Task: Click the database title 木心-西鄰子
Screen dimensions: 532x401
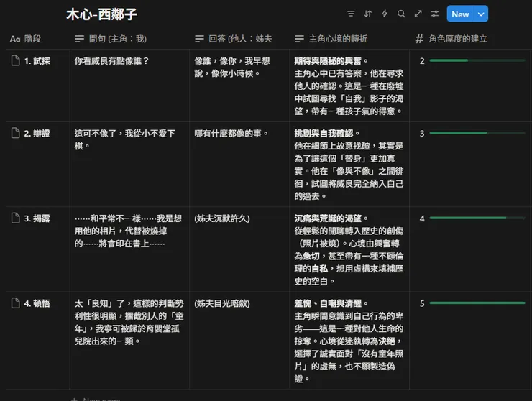Action: [x=101, y=14]
